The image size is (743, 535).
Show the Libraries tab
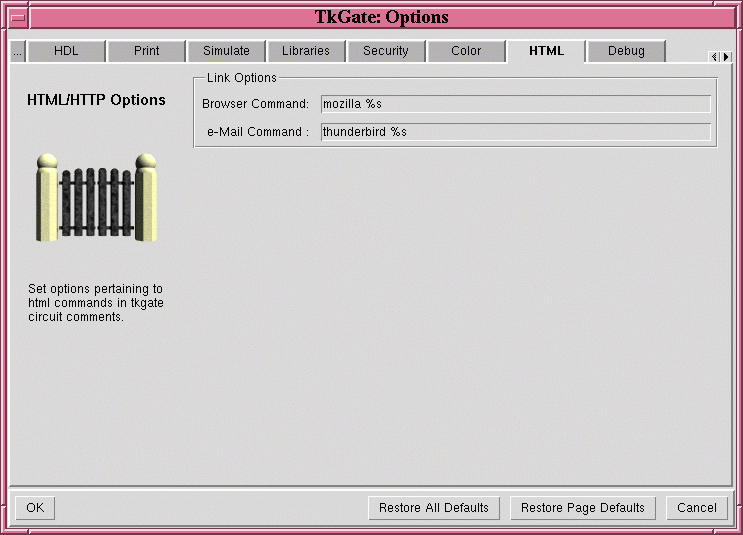tap(306, 51)
